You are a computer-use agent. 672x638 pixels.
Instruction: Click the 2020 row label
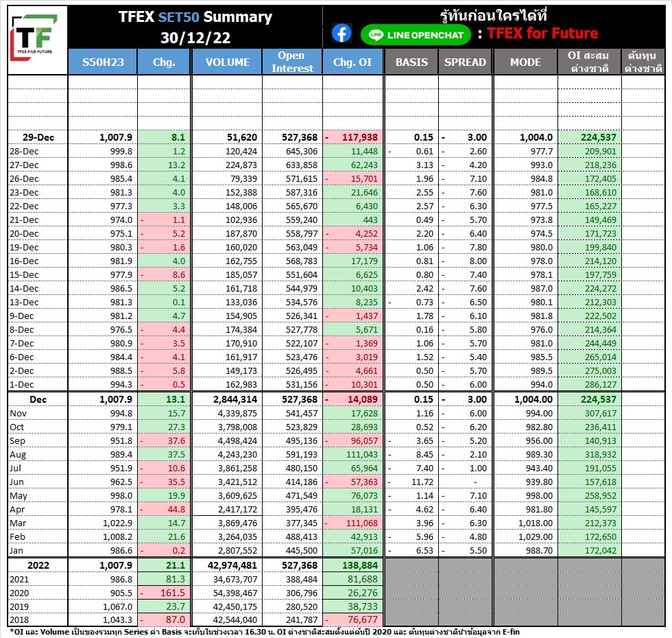(x=19, y=593)
